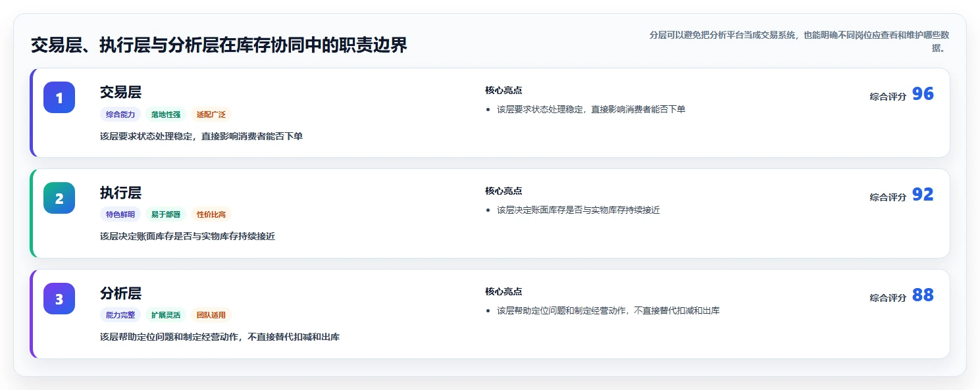
Task: Click the bold description below 交易层 tags
Action: click(201, 136)
